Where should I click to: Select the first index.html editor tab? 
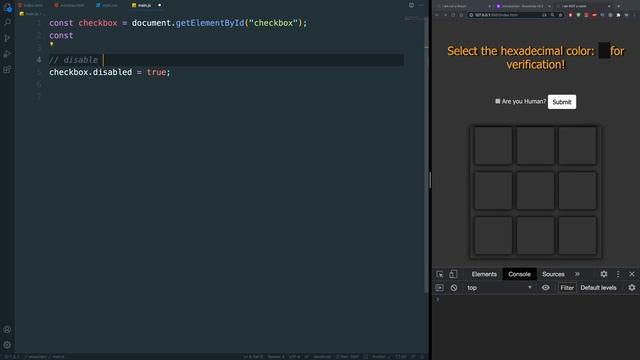31,5
